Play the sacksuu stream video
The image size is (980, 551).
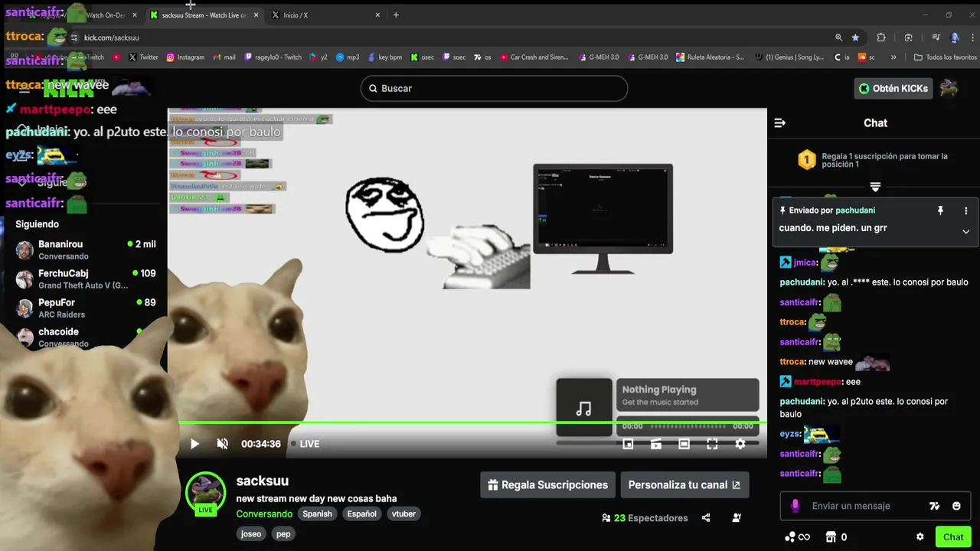pyautogui.click(x=194, y=444)
